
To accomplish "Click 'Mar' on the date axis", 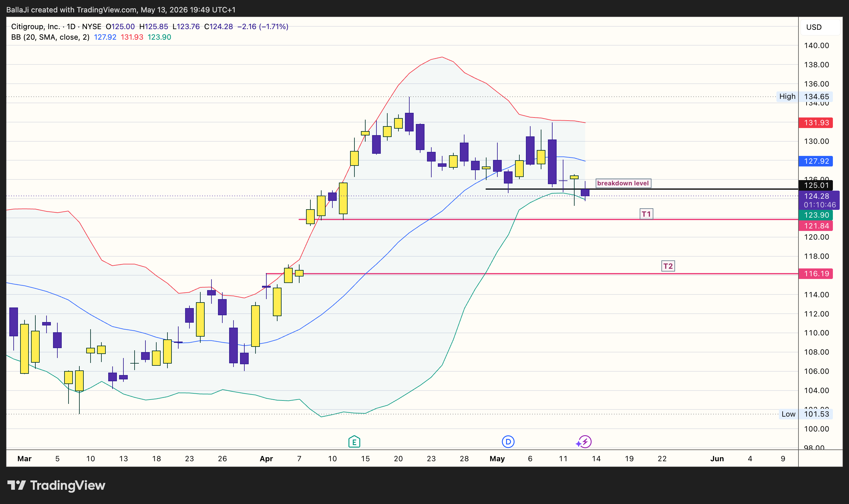I will 24,458.
